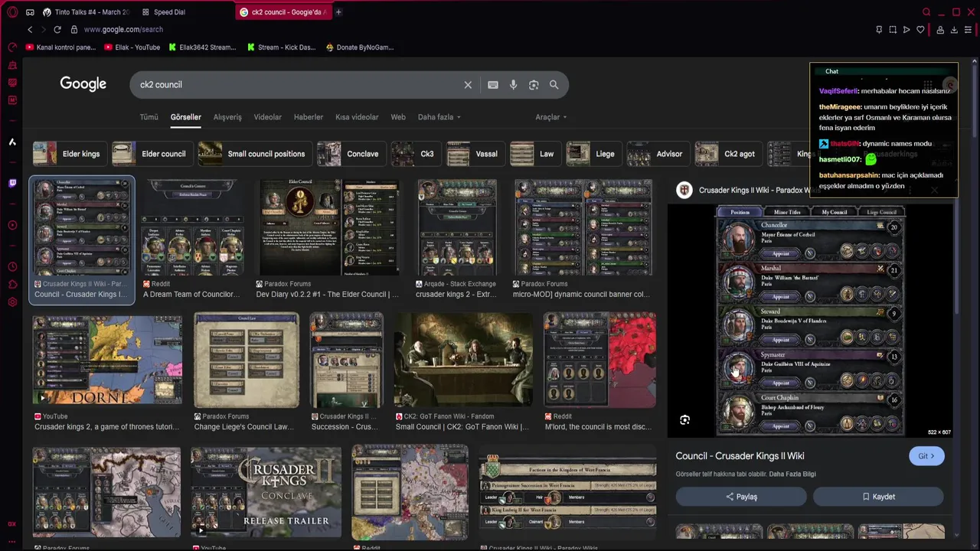Filter by the Vassal chip
The image size is (980, 551).
[475, 154]
